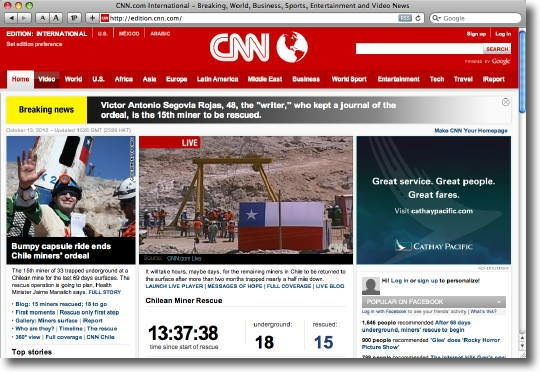Image resolution: width=540 pixels, height=372 pixels.
Task: Open Entertainment section
Action: 398,79
